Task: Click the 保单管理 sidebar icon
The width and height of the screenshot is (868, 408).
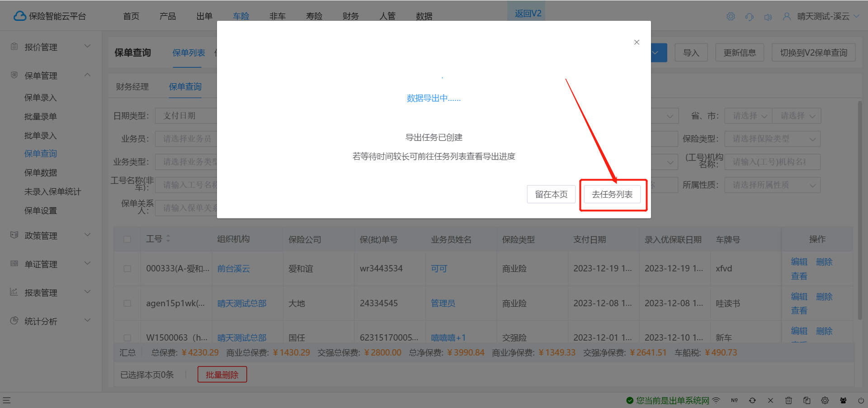Action: pyautogui.click(x=14, y=75)
